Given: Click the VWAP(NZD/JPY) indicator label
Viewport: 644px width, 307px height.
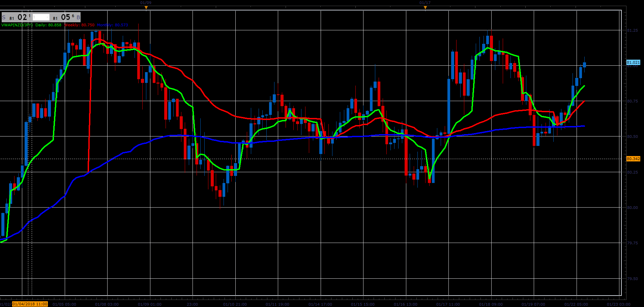Looking at the screenshot, I should (x=17, y=25).
